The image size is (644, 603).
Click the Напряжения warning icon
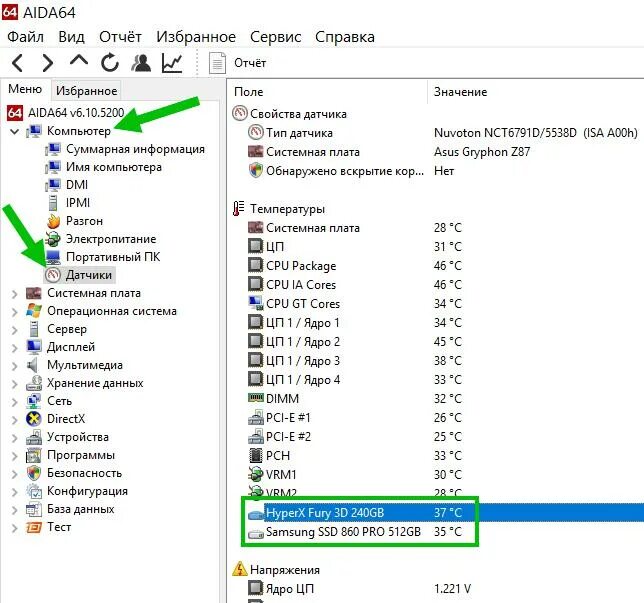click(x=239, y=569)
